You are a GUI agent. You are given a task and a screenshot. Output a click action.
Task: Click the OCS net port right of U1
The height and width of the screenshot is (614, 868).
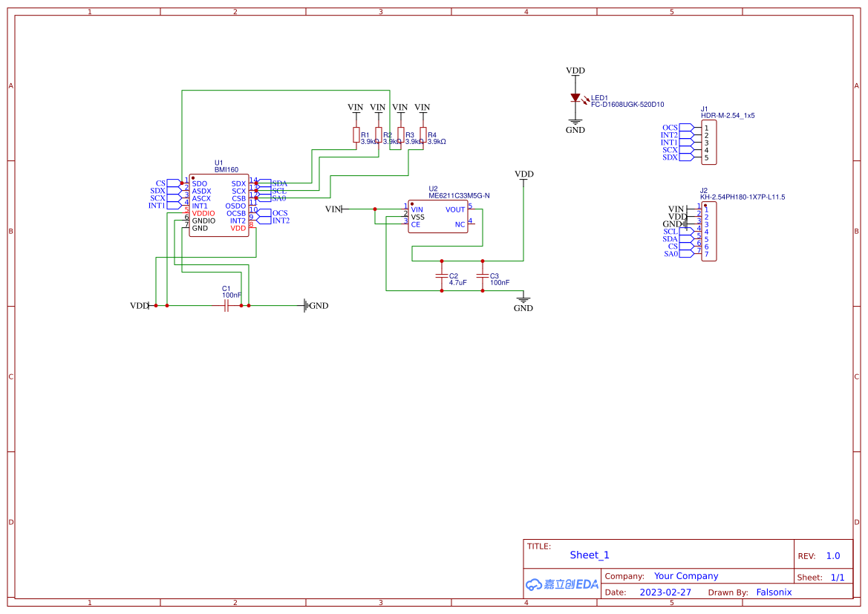coord(273,213)
